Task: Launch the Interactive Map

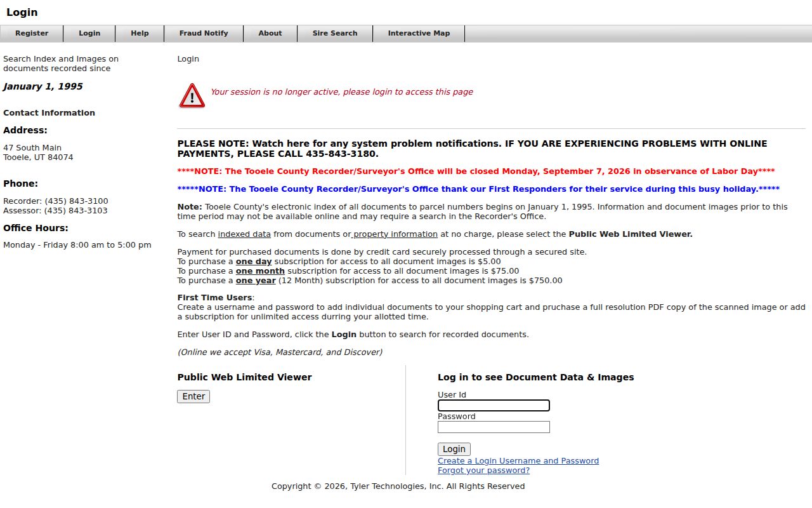Action: coord(419,33)
